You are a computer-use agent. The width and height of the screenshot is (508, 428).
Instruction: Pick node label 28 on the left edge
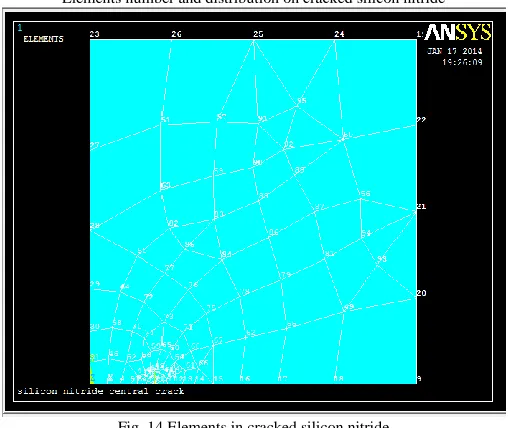pos(95,226)
